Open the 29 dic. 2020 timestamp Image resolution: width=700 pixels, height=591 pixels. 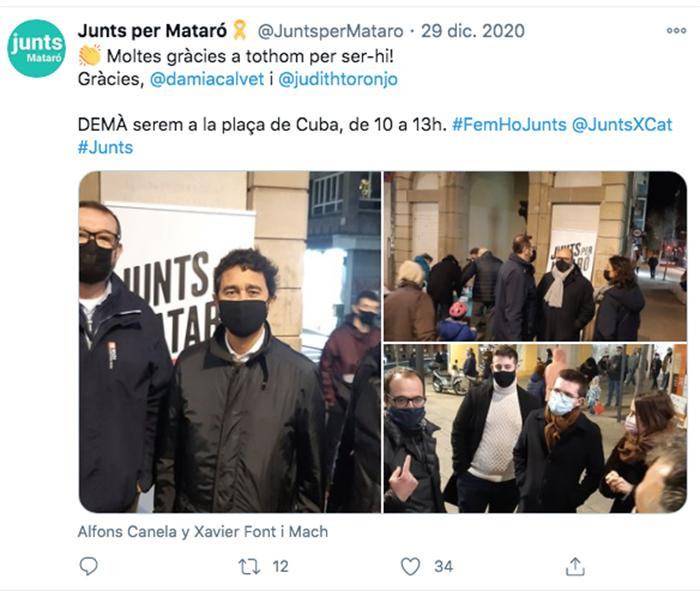click(473, 31)
